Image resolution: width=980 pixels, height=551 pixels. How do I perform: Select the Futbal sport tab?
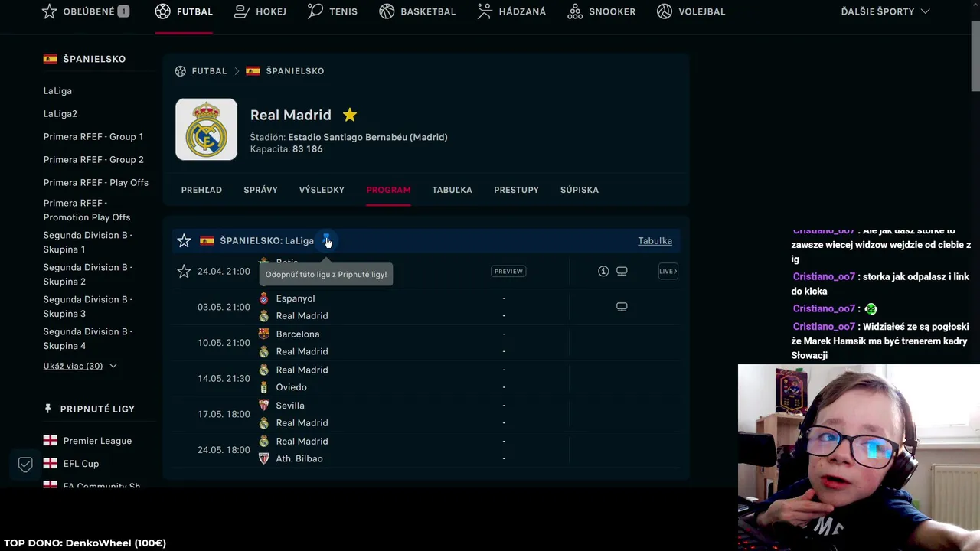pos(184,11)
